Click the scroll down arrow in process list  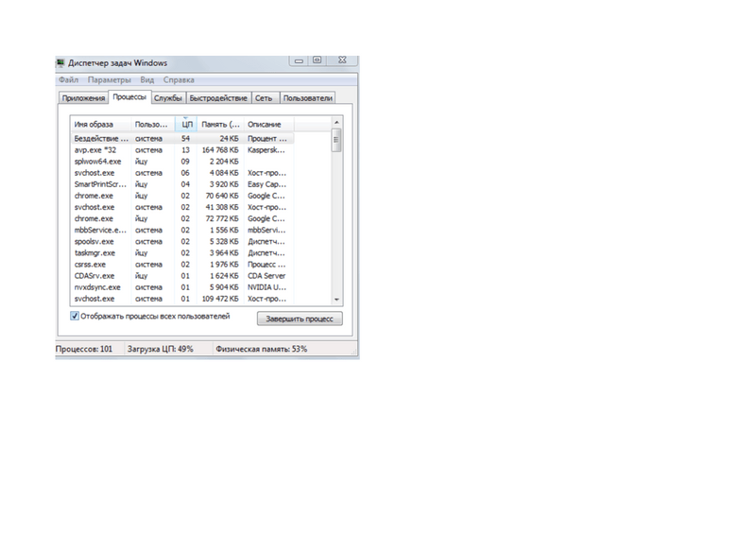click(335, 300)
